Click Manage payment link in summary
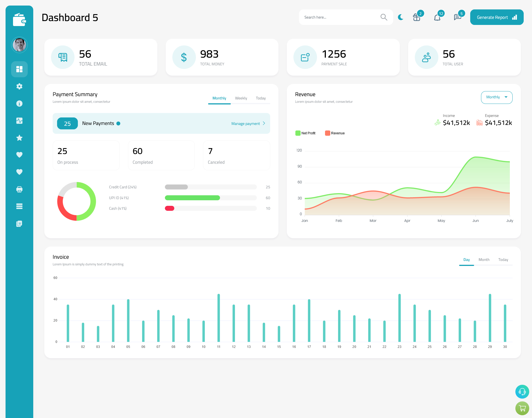 [246, 124]
